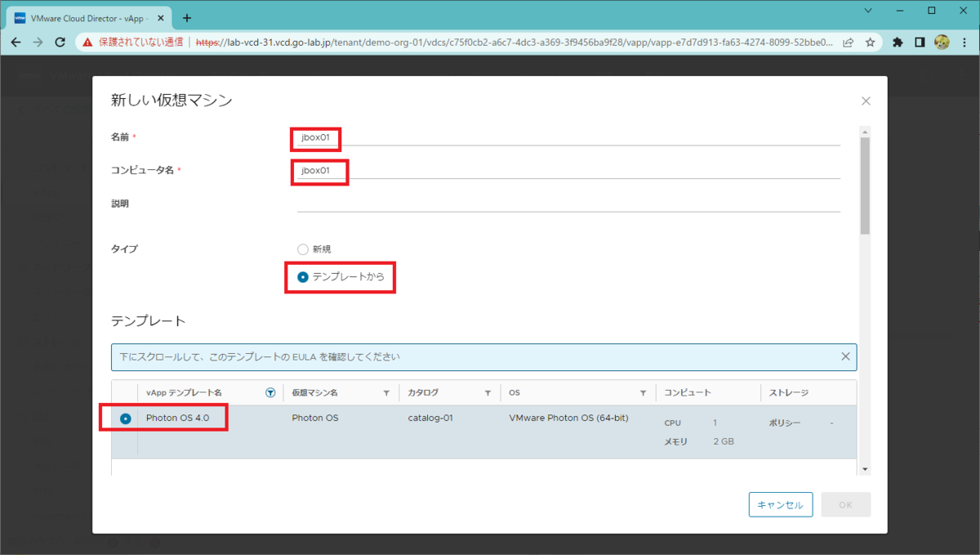
Task: Sort by 仮想マシン名 column header
Action: (314, 393)
